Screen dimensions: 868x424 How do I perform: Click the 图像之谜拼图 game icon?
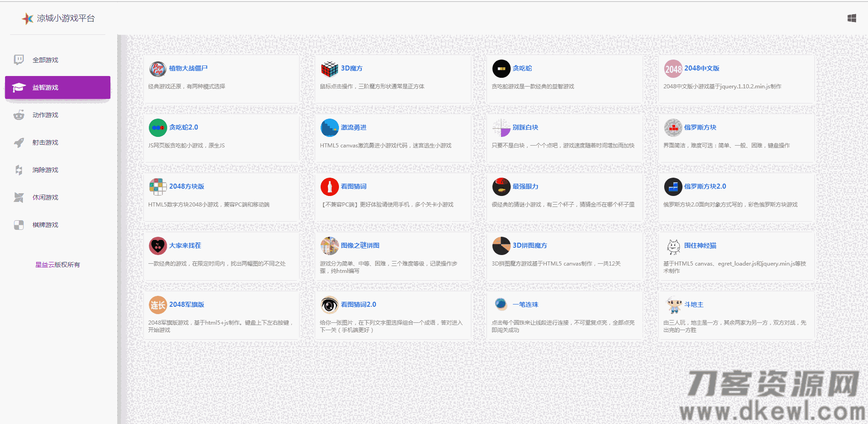(329, 246)
